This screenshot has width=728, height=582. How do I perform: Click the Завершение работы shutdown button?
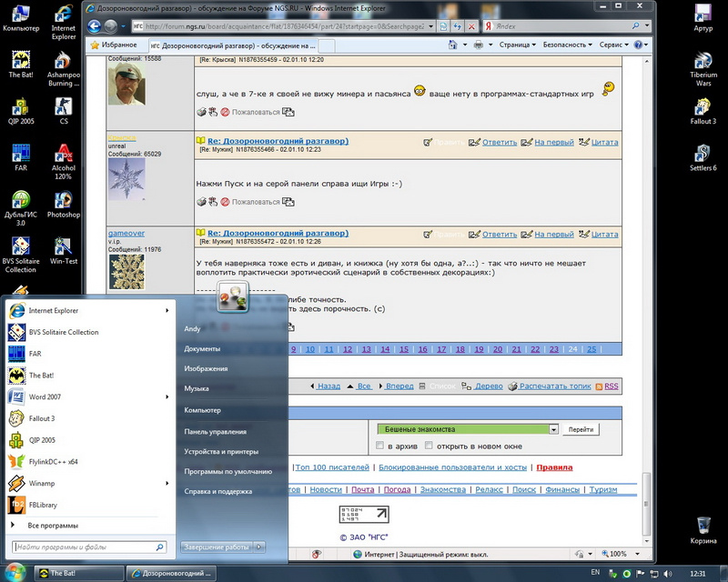pyautogui.click(x=217, y=547)
